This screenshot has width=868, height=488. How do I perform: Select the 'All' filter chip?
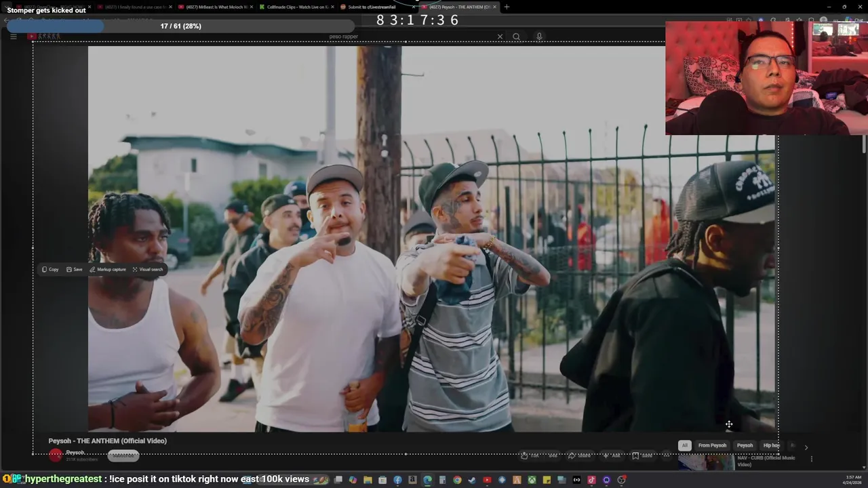point(685,445)
